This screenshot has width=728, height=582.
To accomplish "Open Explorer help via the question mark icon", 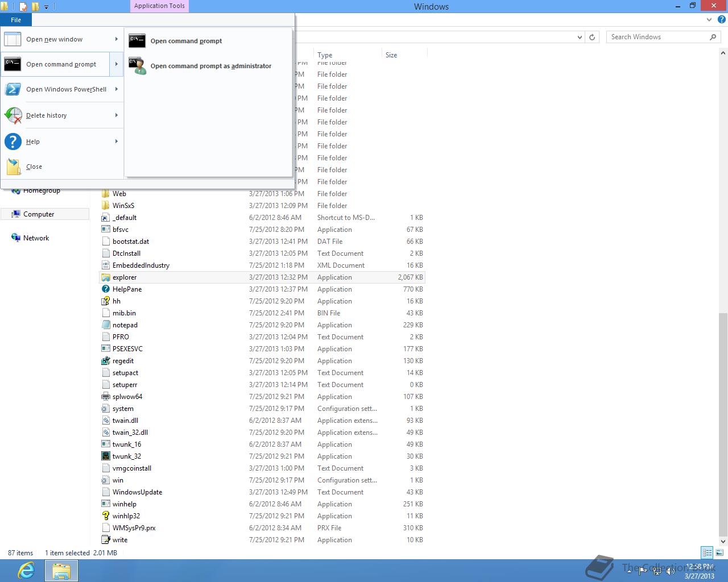I will pos(721,19).
